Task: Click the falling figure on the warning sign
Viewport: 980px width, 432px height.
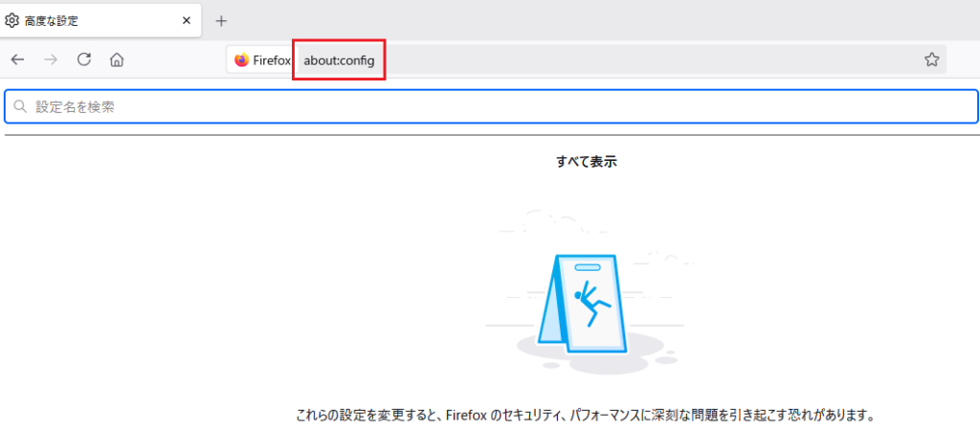Action: 590,304
